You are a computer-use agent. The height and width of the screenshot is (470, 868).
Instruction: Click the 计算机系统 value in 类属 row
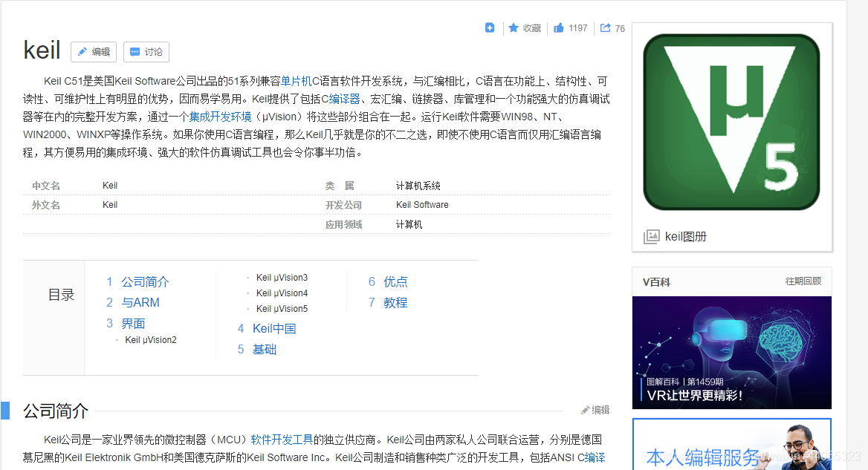(418, 186)
